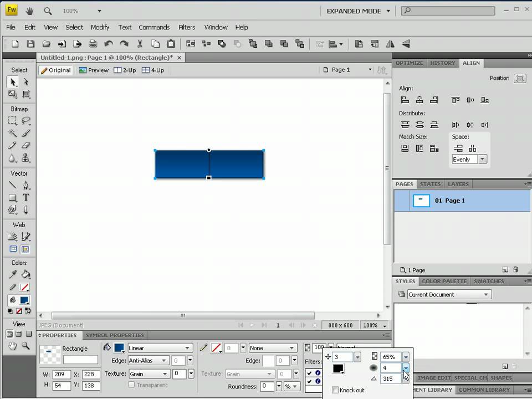Select the Brush tool

pos(26,133)
